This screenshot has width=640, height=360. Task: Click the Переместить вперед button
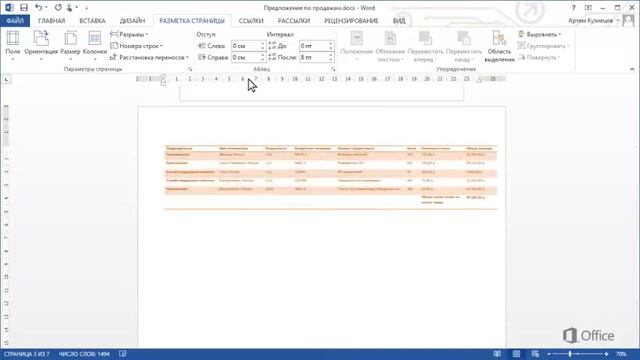tap(425, 46)
